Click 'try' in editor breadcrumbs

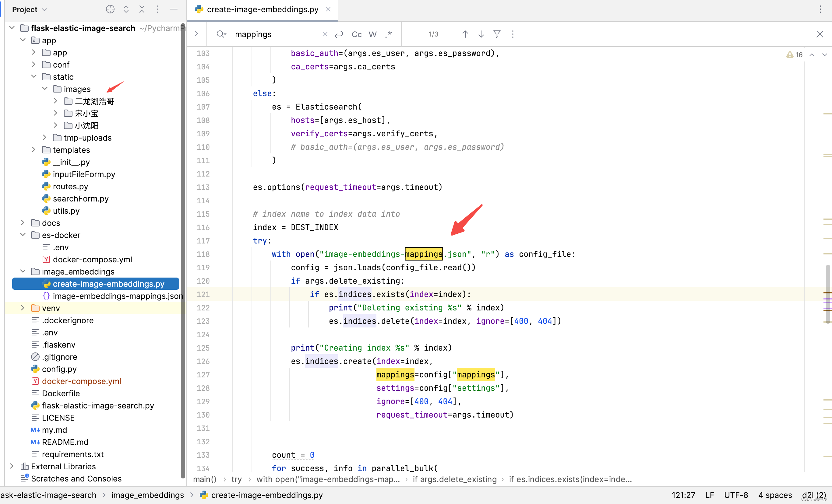236,479
